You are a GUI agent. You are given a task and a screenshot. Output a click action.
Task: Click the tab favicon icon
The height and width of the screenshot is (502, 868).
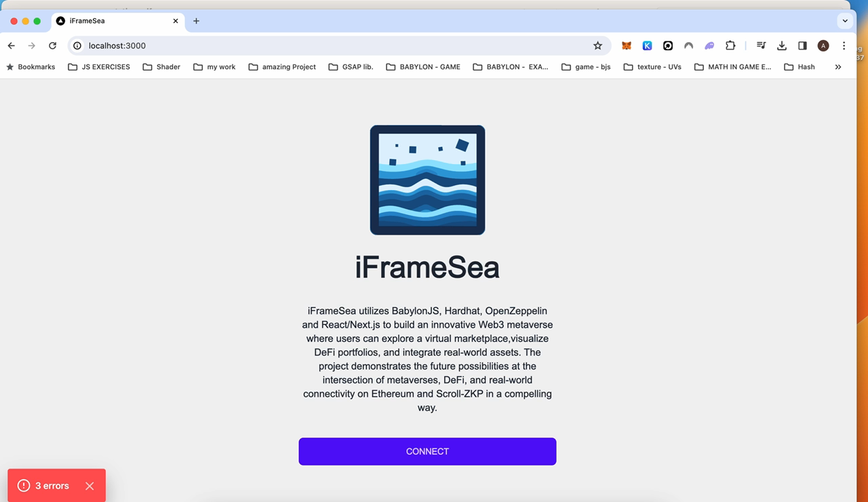(60, 21)
